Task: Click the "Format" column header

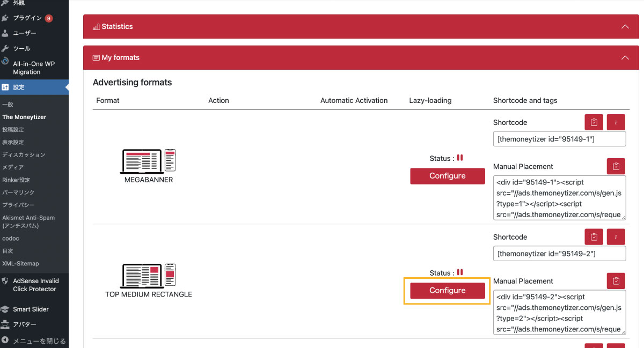Action: coord(108,100)
